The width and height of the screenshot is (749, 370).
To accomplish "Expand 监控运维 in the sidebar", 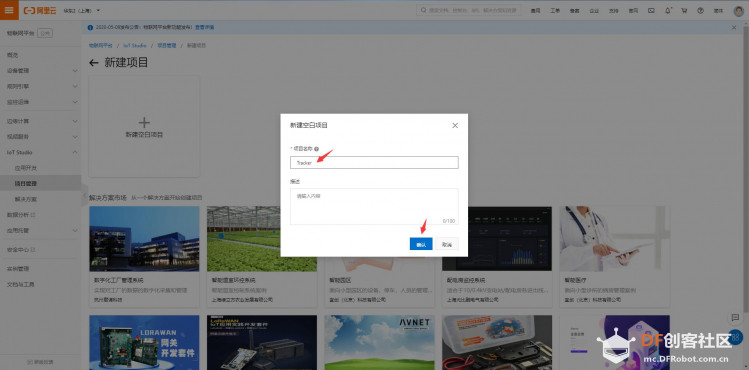I will click(x=41, y=102).
